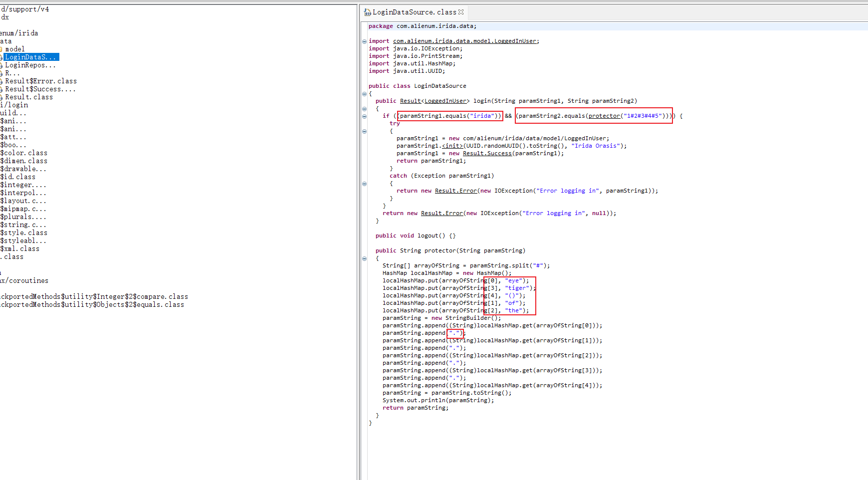The height and width of the screenshot is (480, 868).
Task: Collapse the protector method body
Action: click(x=364, y=258)
